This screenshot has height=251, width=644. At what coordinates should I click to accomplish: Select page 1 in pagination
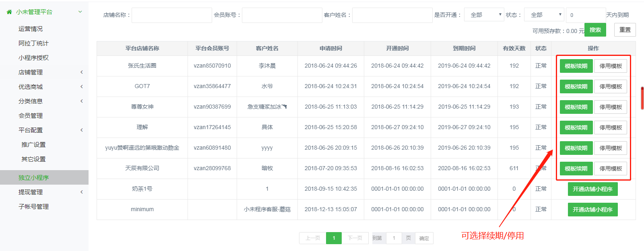pyautogui.click(x=334, y=238)
